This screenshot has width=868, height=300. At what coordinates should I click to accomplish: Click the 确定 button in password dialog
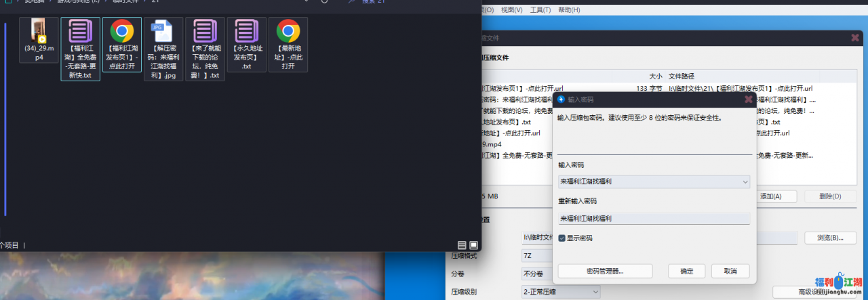tap(686, 271)
